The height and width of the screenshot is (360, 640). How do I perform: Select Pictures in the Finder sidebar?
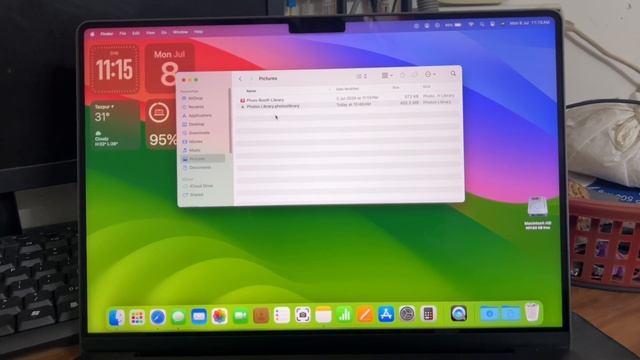(x=203, y=159)
